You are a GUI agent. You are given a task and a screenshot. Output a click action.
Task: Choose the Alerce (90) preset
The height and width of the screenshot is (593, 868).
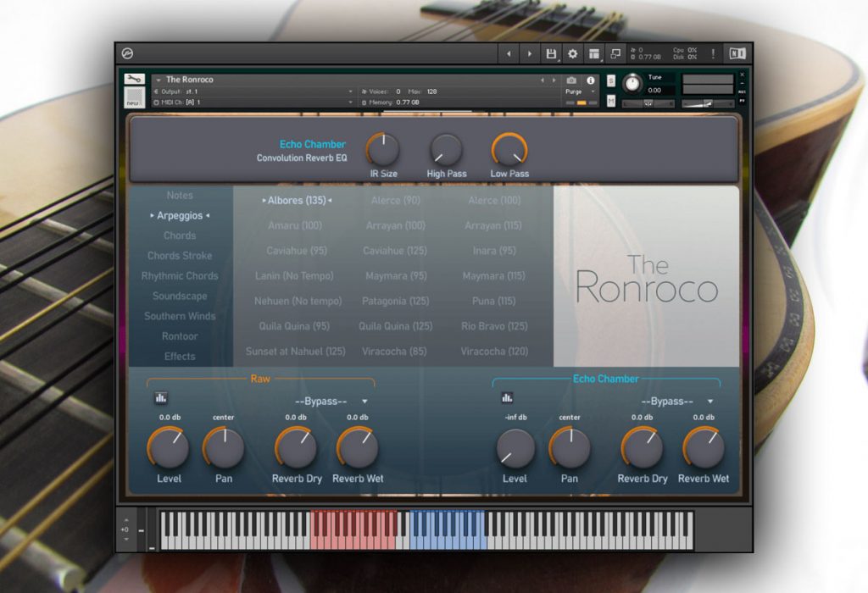point(396,200)
